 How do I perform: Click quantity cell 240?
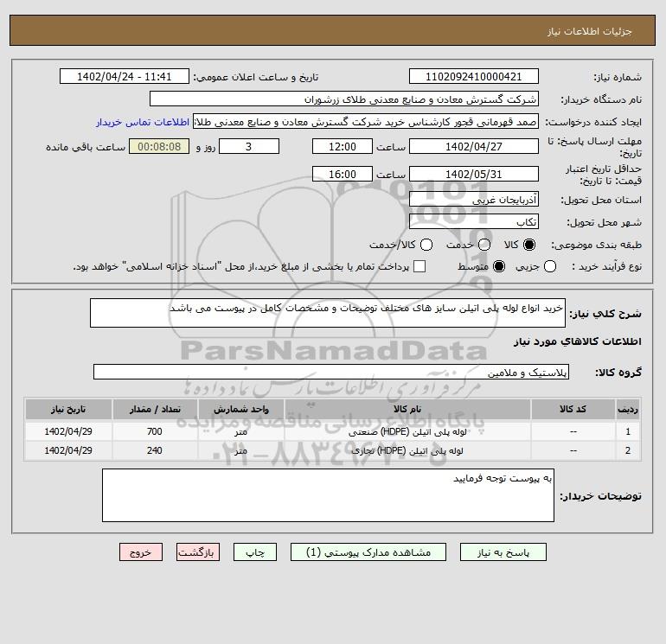pos(155,451)
